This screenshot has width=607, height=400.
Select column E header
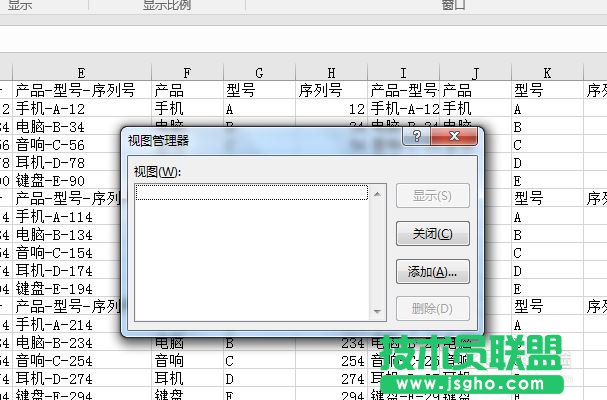82,72
